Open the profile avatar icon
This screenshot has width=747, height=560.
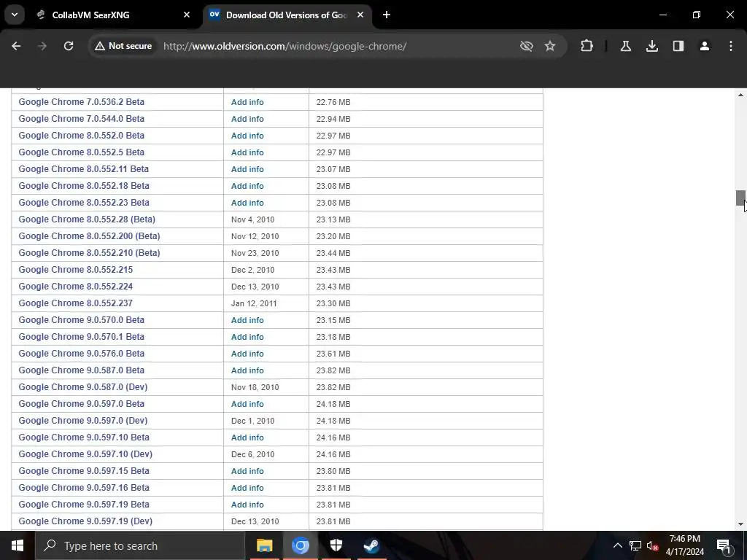(x=704, y=46)
